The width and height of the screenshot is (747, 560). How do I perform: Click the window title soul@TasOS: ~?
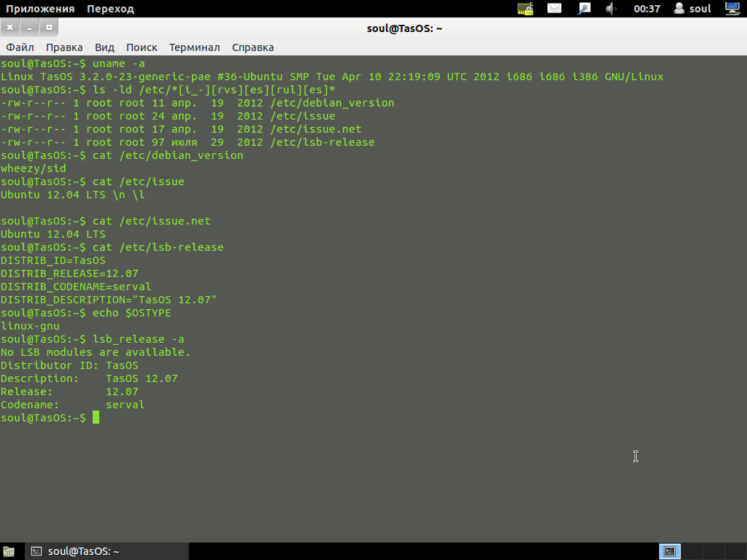coord(404,28)
